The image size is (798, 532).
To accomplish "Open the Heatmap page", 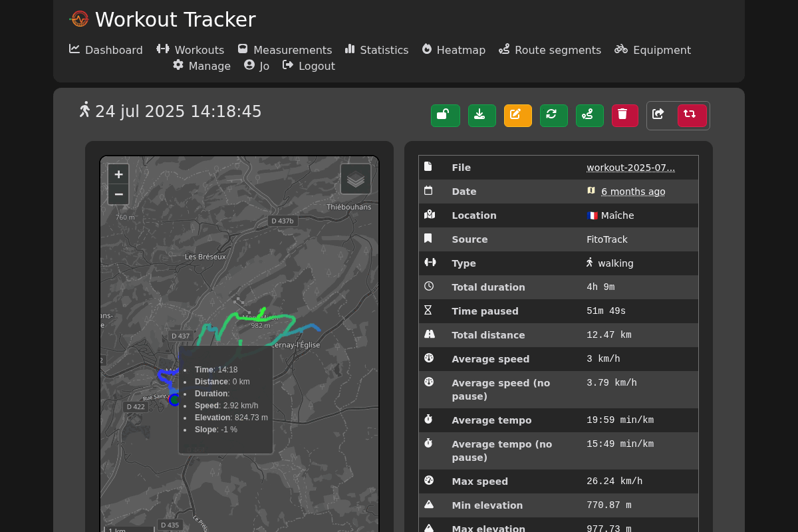I will [454, 50].
